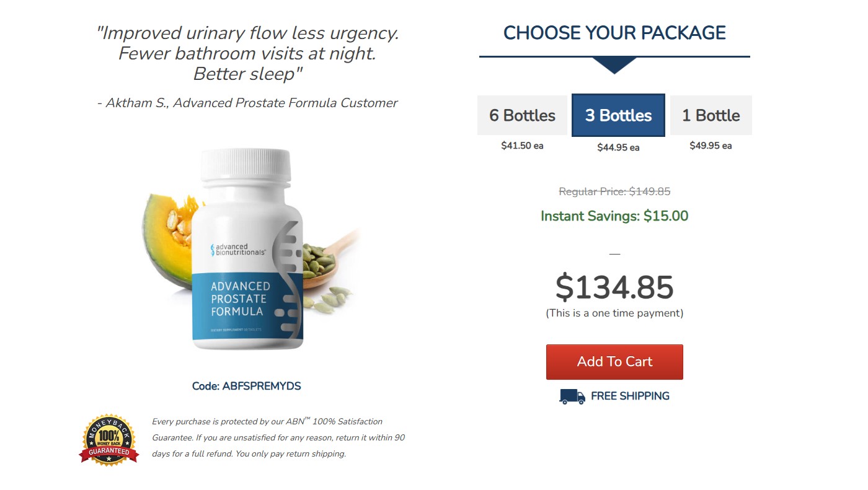This screenshot has height=490, width=868.
Task: Click the $49.95 ea price label
Action: 711,146
